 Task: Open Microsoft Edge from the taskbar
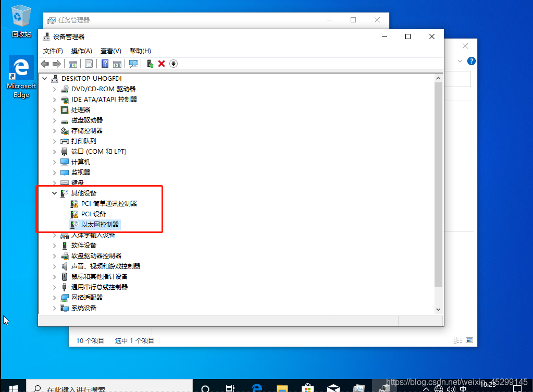[257, 388]
